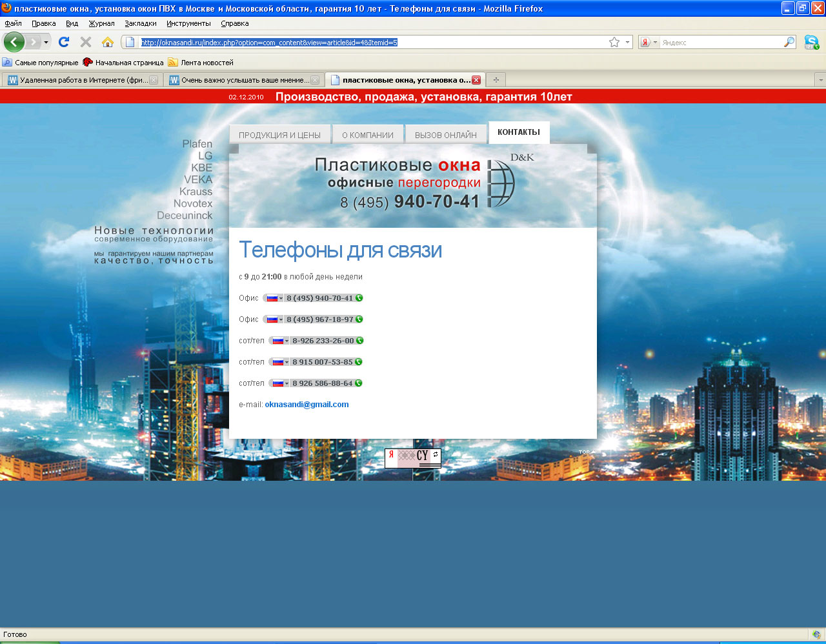This screenshot has height=644, width=826.
Task: Reload the current page
Action: point(64,42)
